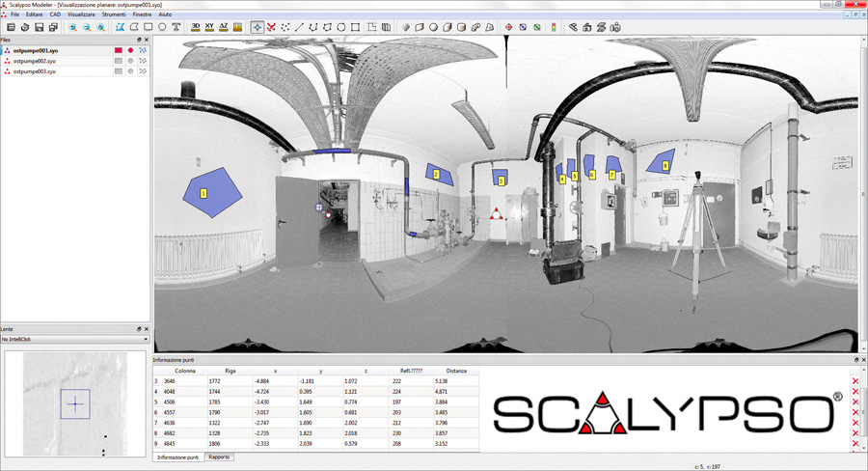Click the blue polygon labeled 1

point(212,192)
